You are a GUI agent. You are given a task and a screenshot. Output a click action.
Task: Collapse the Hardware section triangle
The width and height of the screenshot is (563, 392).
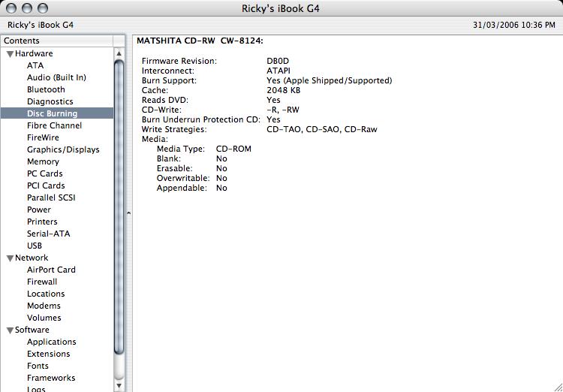11,54
